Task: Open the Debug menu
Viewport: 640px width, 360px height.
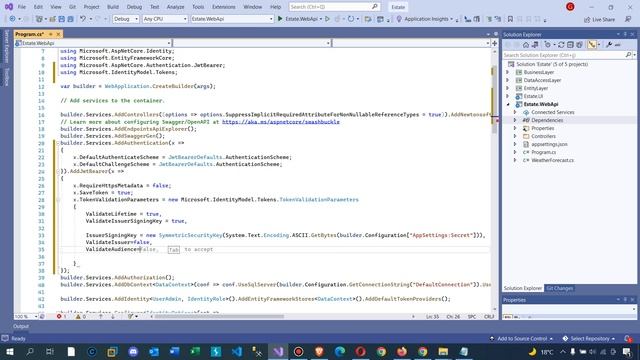Action: pos(134,7)
